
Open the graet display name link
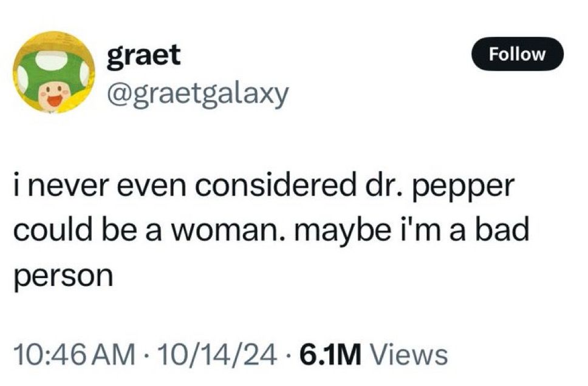point(143,55)
